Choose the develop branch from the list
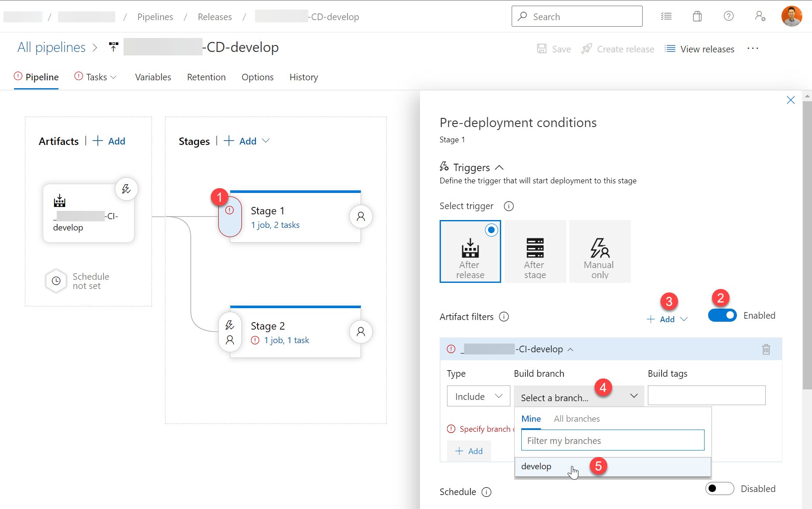 point(613,467)
